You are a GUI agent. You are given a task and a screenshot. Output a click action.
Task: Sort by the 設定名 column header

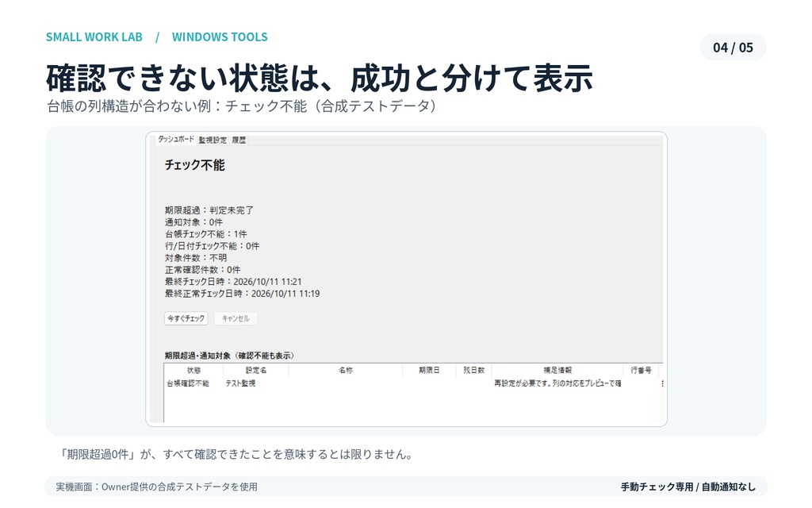click(256, 370)
